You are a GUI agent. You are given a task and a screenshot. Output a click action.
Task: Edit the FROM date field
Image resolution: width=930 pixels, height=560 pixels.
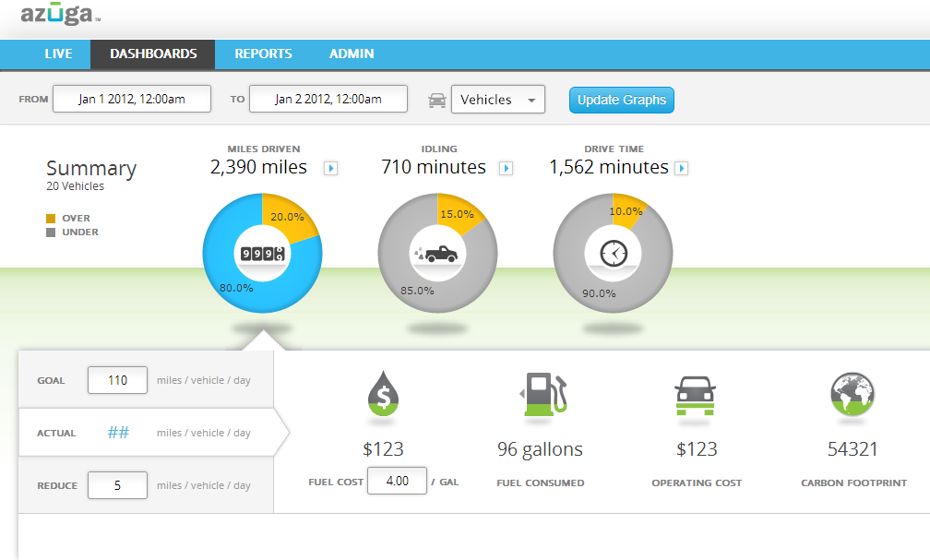[132, 99]
